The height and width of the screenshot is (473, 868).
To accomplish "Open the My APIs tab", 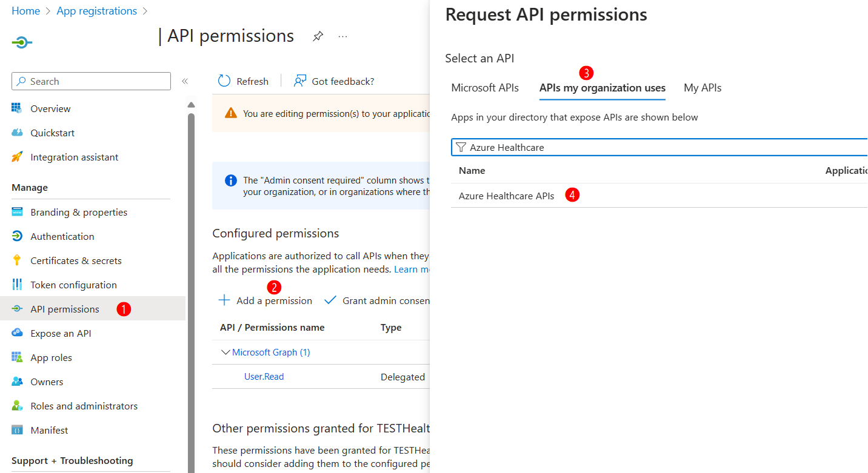I will coord(703,88).
